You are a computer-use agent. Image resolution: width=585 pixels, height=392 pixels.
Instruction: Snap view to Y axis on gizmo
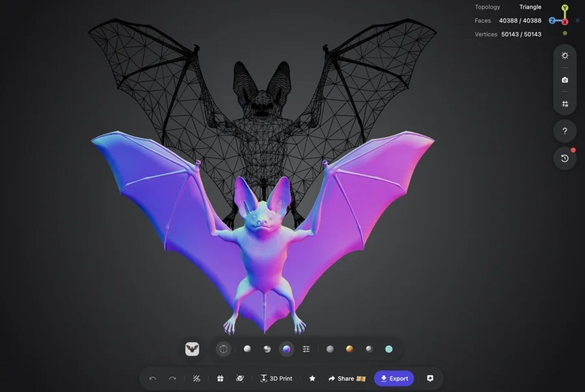pyautogui.click(x=565, y=8)
